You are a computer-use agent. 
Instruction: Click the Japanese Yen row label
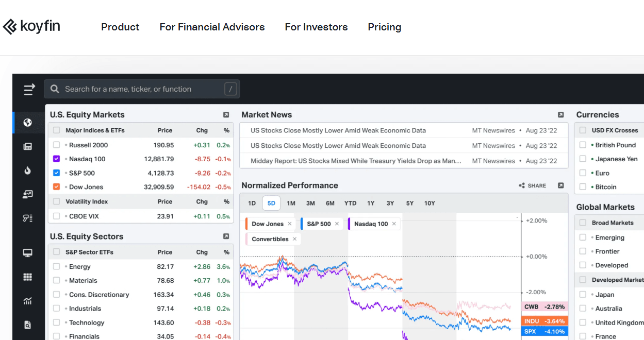[x=617, y=159]
